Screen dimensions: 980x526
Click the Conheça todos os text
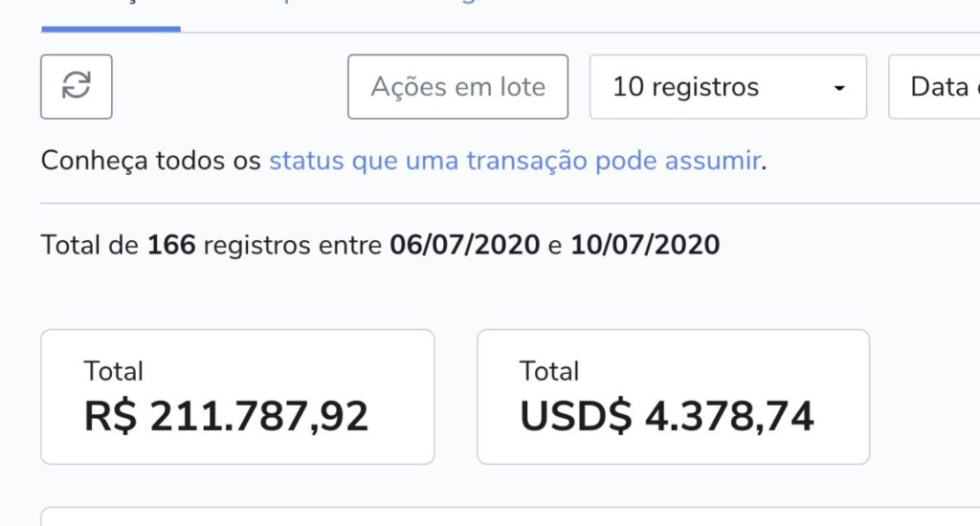pyautogui.click(x=150, y=161)
